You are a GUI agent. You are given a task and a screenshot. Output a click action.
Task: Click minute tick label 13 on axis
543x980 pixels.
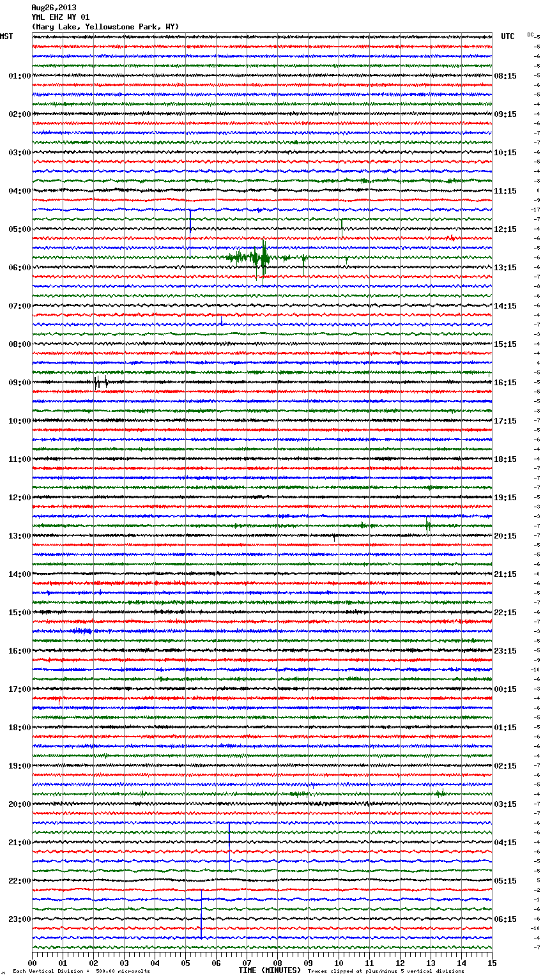click(431, 963)
